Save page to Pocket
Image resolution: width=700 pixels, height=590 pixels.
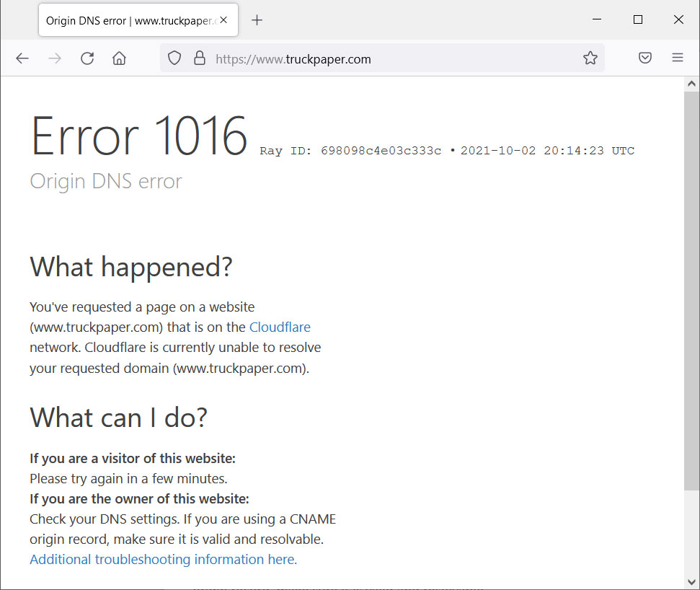(645, 58)
